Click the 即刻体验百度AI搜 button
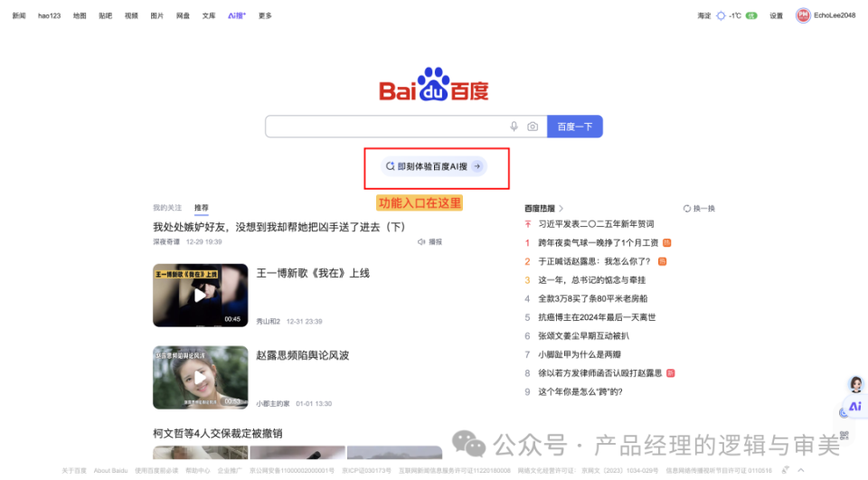 (433, 166)
